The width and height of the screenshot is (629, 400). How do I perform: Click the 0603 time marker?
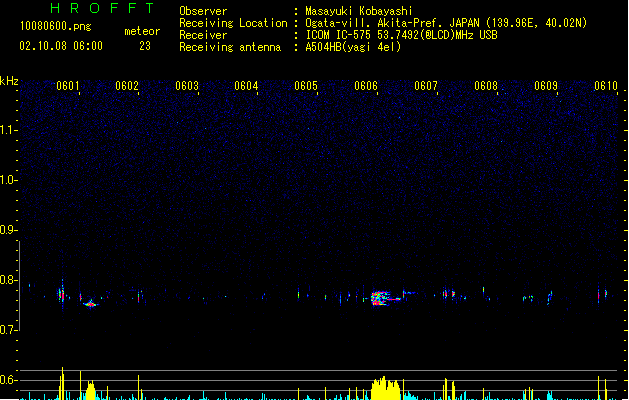(187, 86)
